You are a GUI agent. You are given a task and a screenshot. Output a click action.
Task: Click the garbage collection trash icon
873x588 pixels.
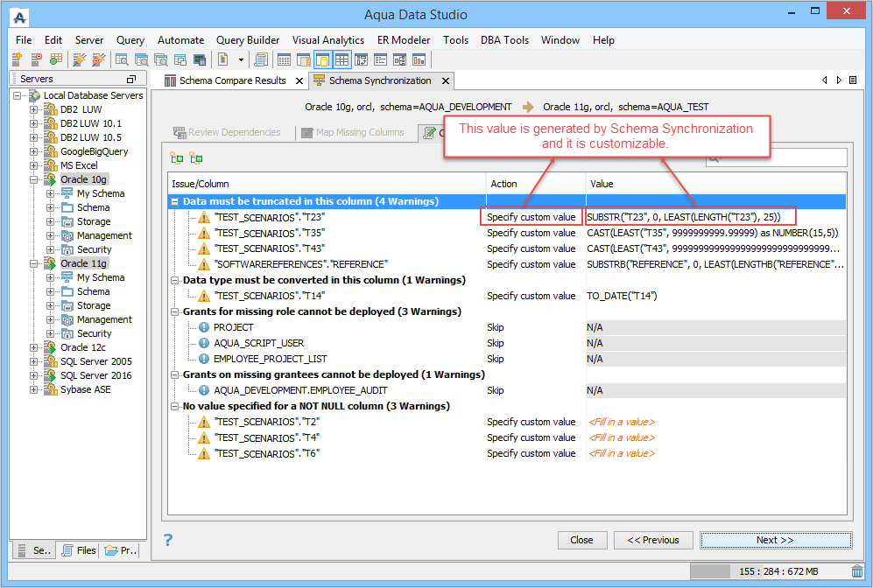coord(857,571)
